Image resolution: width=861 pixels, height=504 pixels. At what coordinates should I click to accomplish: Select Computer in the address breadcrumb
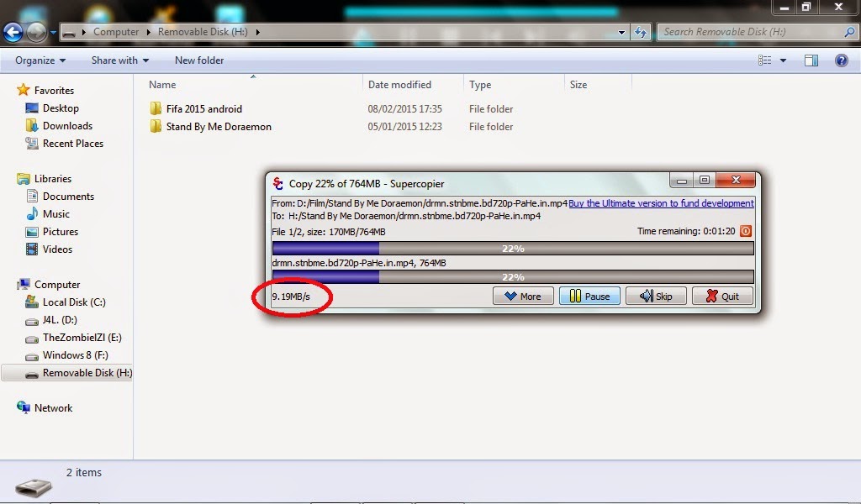click(x=115, y=32)
